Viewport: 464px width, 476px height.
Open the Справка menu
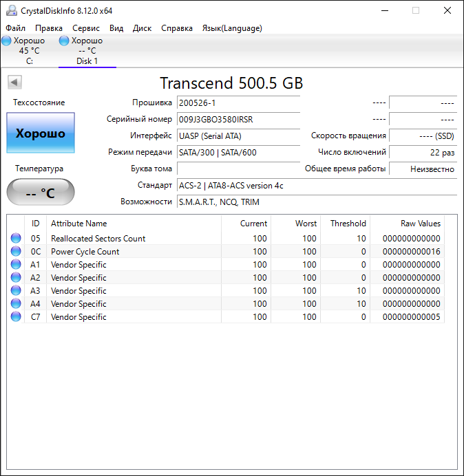pyautogui.click(x=177, y=28)
